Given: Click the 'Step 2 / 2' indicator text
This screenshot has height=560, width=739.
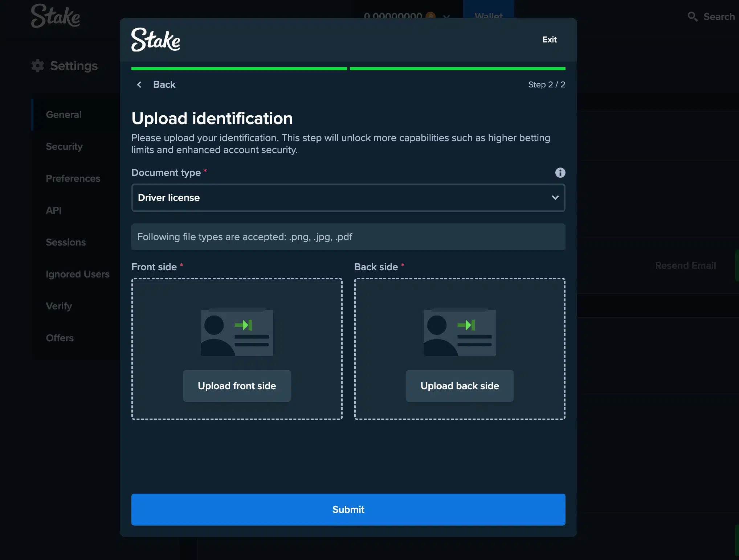Looking at the screenshot, I should click(547, 85).
